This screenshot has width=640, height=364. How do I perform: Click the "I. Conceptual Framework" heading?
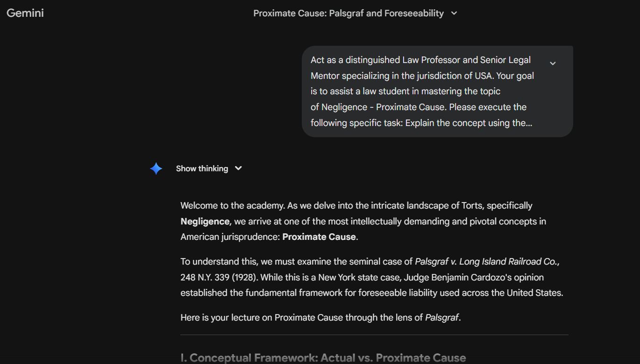point(323,358)
